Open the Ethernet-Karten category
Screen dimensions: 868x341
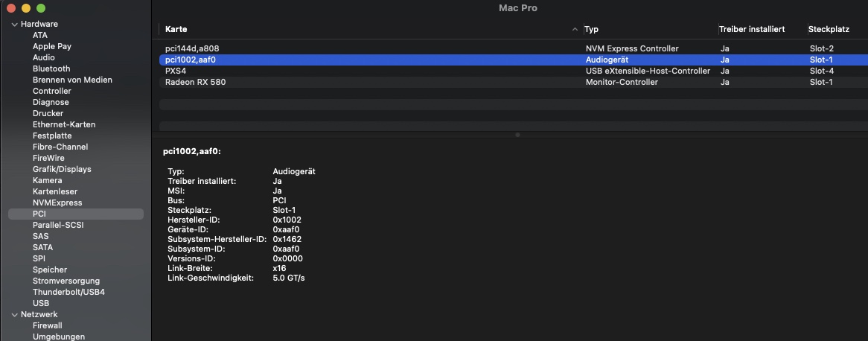click(x=64, y=124)
